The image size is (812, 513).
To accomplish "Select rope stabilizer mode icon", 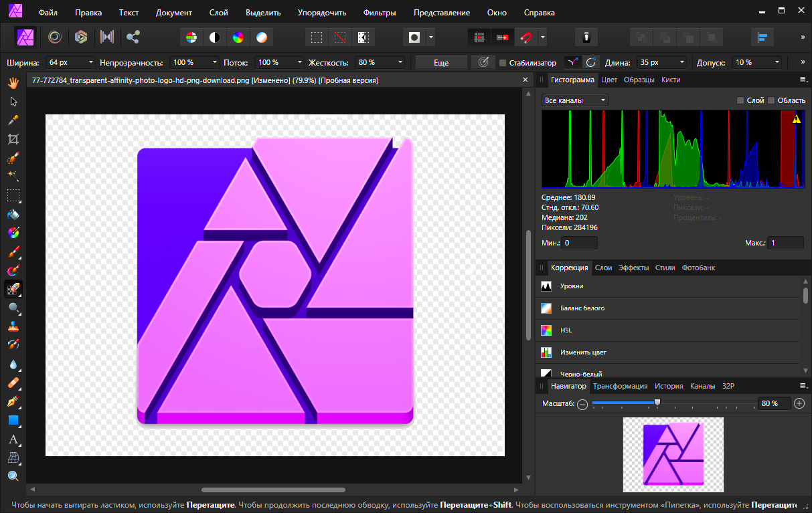I will click(572, 62).
